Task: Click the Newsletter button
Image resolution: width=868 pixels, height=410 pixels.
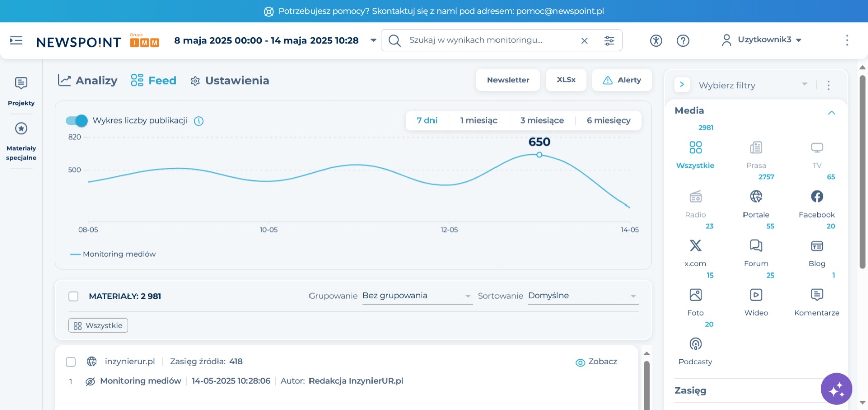Action: [508, 80]
